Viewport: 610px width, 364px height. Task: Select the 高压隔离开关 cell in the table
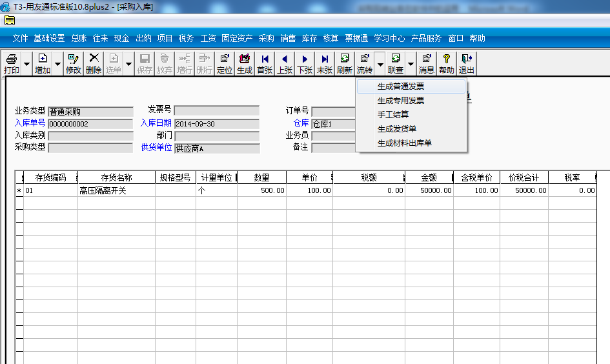pos(116,191)
